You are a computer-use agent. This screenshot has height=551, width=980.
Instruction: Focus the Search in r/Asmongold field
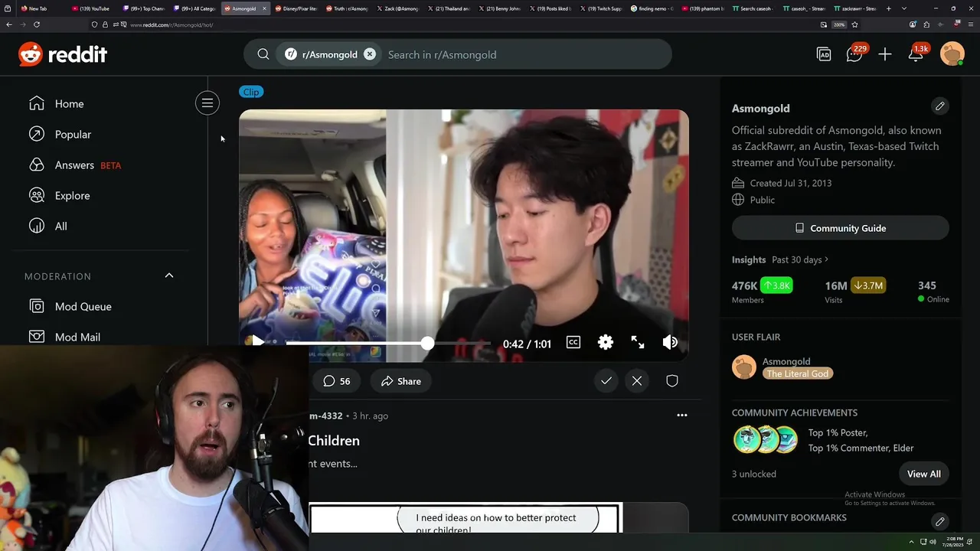pyautogui.click(x=525, y=54)
